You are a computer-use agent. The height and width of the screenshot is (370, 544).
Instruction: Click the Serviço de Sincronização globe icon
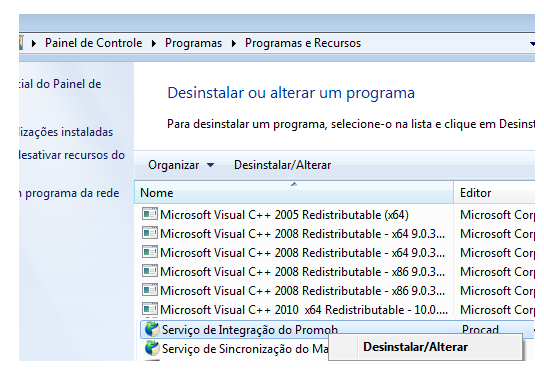coord(152,348)
